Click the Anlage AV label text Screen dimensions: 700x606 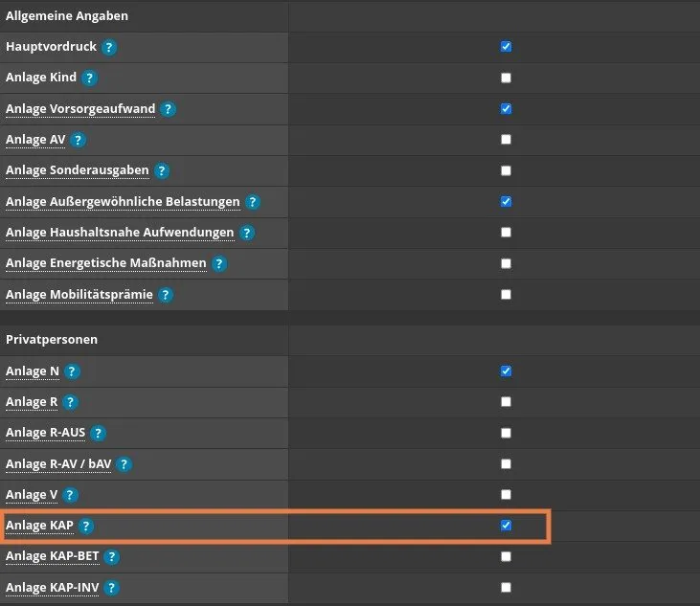point(34,140)
